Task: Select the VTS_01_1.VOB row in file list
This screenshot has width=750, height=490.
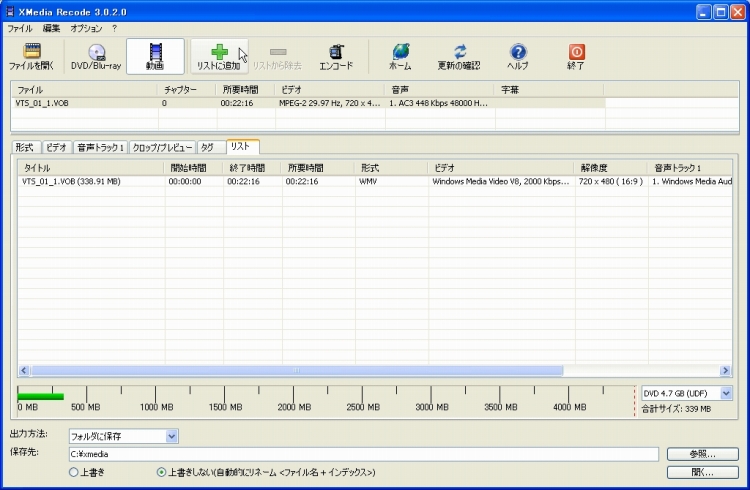Action: [x=309, y=103]
